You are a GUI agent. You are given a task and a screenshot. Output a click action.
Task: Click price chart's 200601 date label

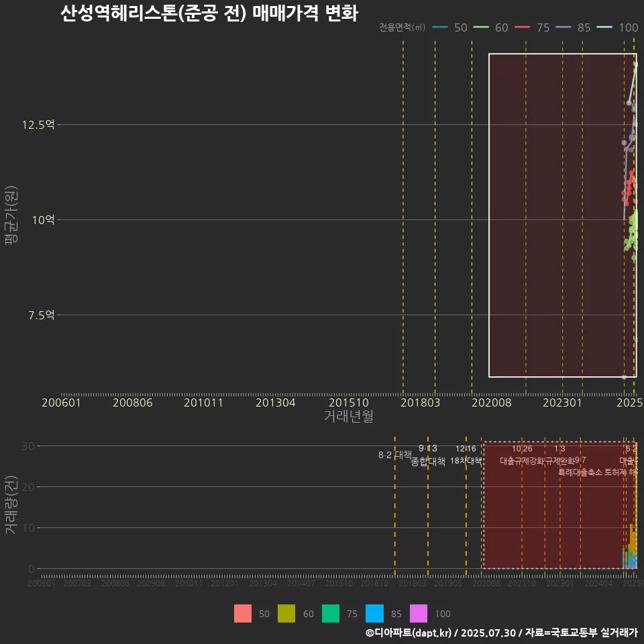[x=61, y=402]
